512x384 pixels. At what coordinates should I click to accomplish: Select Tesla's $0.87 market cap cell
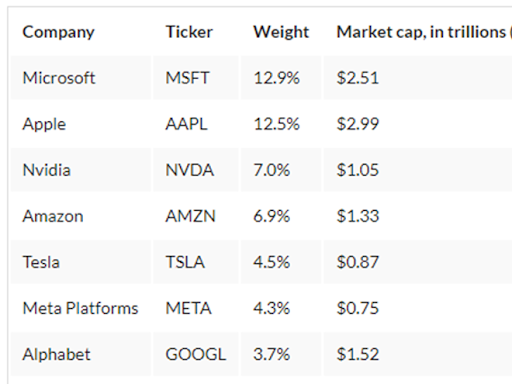pyautogui.click(x=418, y=262)
